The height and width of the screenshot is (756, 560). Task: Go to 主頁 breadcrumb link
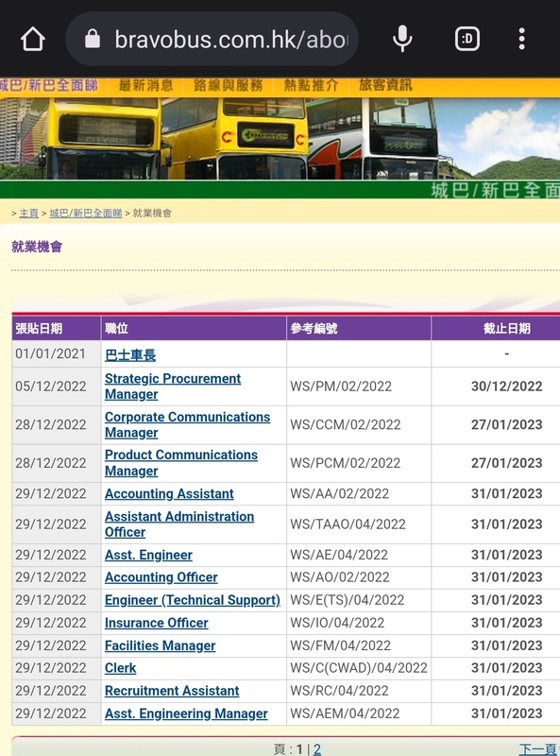(x=29, y=214)
